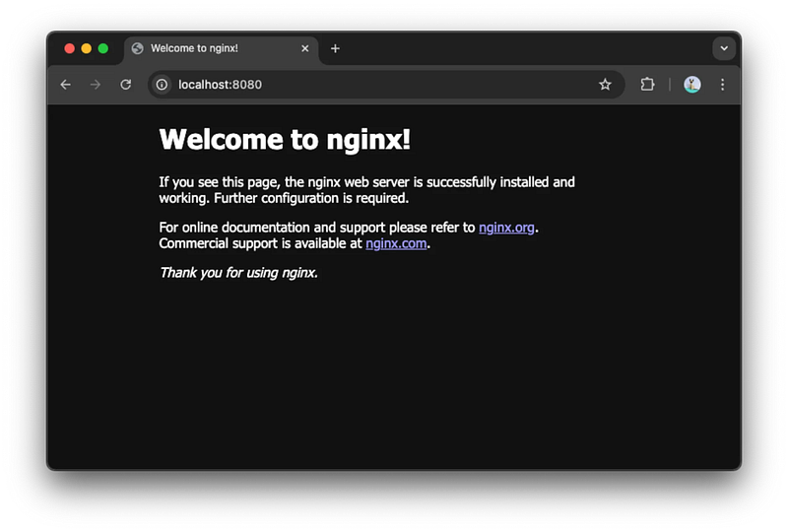Click 'Further configuration is required.' text
The height and width of the screenshot is (532, 788).
coord(311,198)
